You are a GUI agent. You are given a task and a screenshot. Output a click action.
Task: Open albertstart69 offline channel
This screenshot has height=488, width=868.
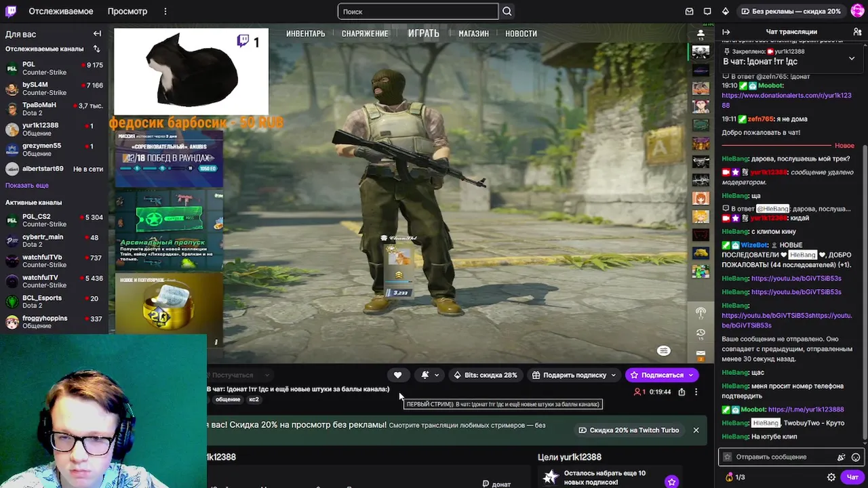(x=54, y=169)
